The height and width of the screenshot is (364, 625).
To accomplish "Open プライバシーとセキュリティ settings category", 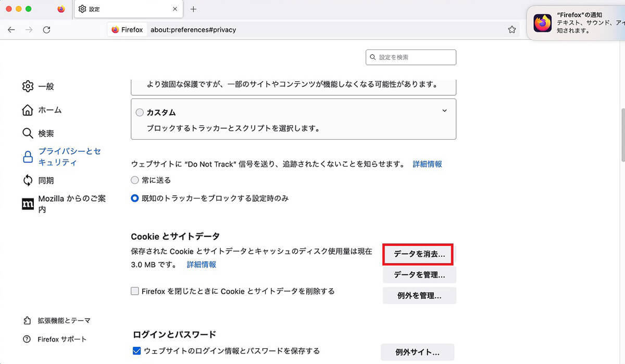I will [x=61, y=157].
